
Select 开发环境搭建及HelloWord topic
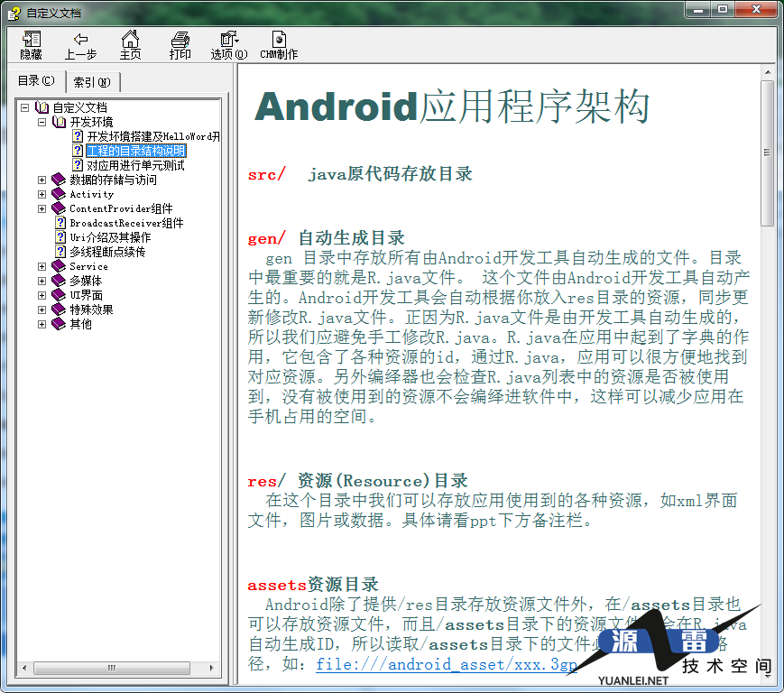[153, 136]
